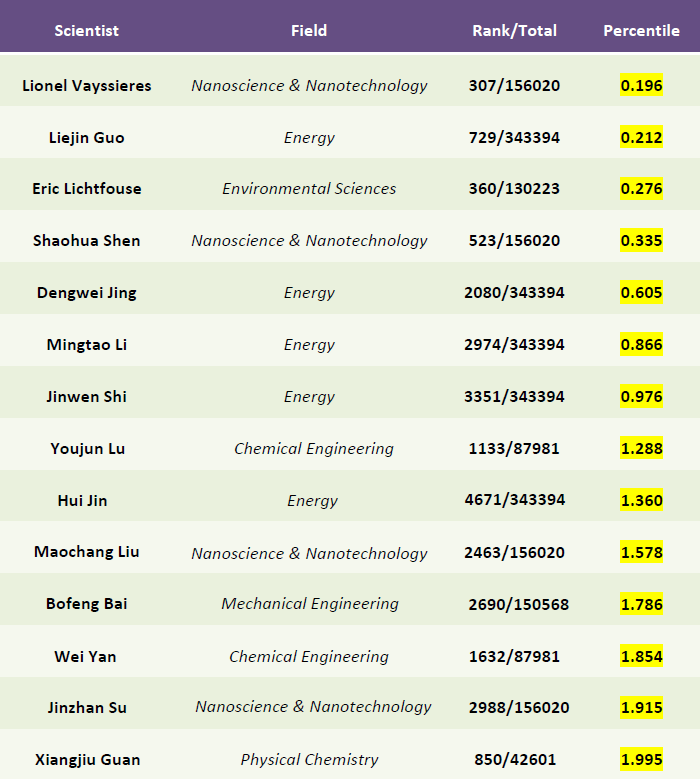Click rank value 1133/87981
The image size is (700, 779).
[514, 449]
